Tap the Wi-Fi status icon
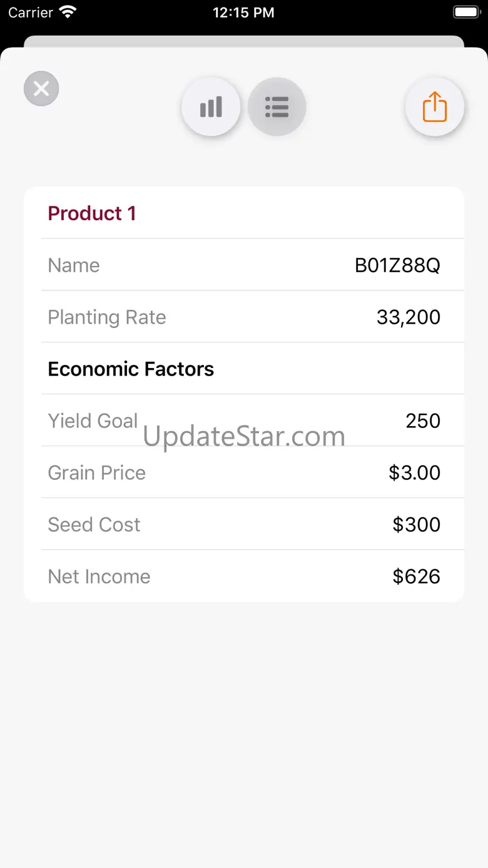 coord(67,13)
